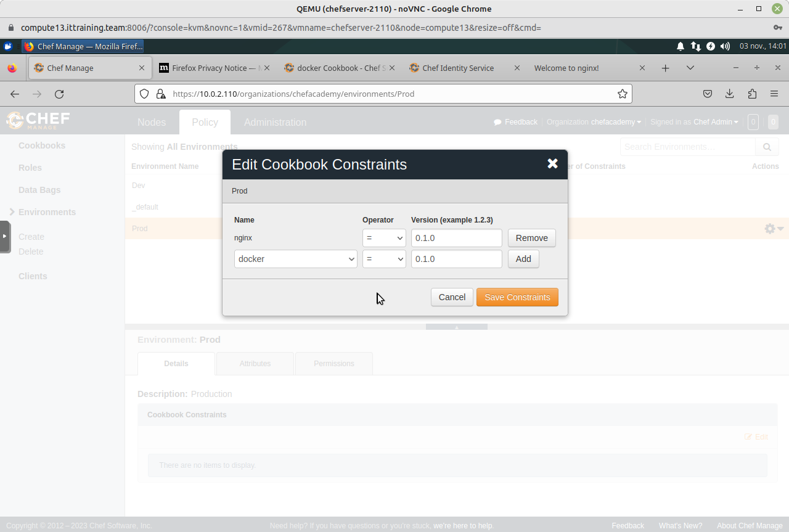Open Data Bags in the sidebar

pyautogui.click(x=39, y=190)
